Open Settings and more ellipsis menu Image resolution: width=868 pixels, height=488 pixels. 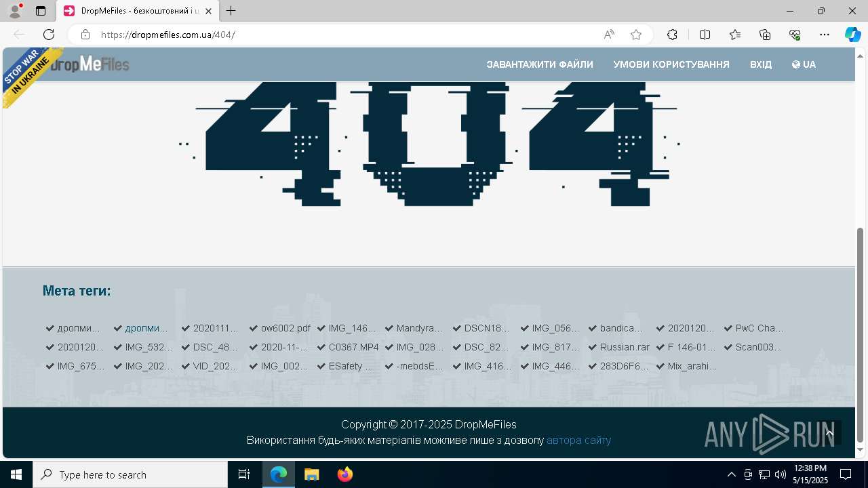pos(825,35)
